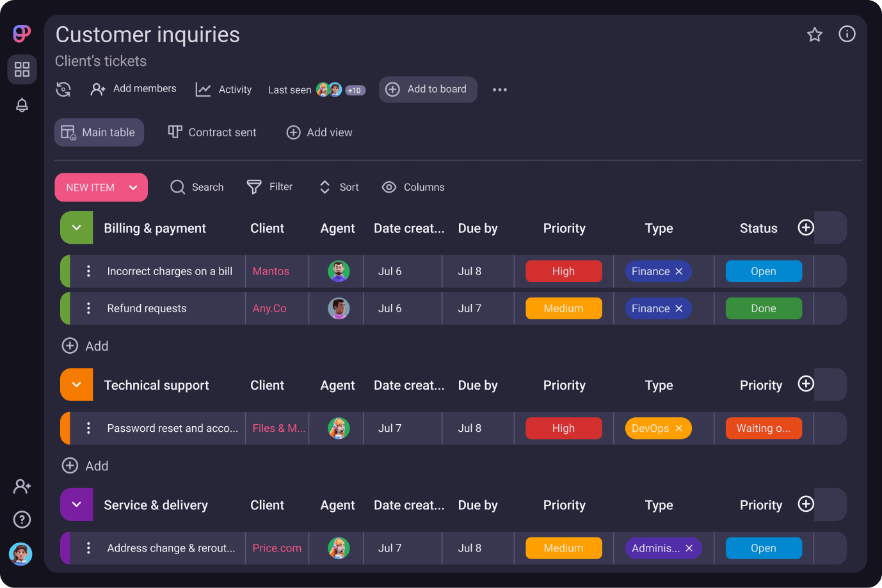Screen dimensions: 882x588
Task: Collapse the Technical support group
Action: click(x=76, y=385)
